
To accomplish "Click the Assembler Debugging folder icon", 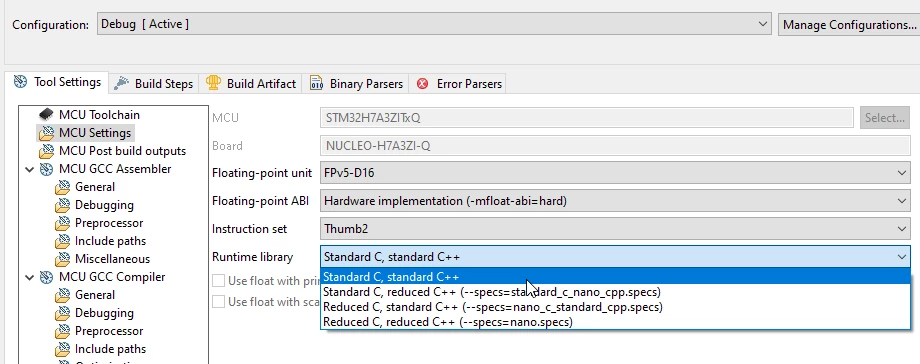I will pos(62,205).
